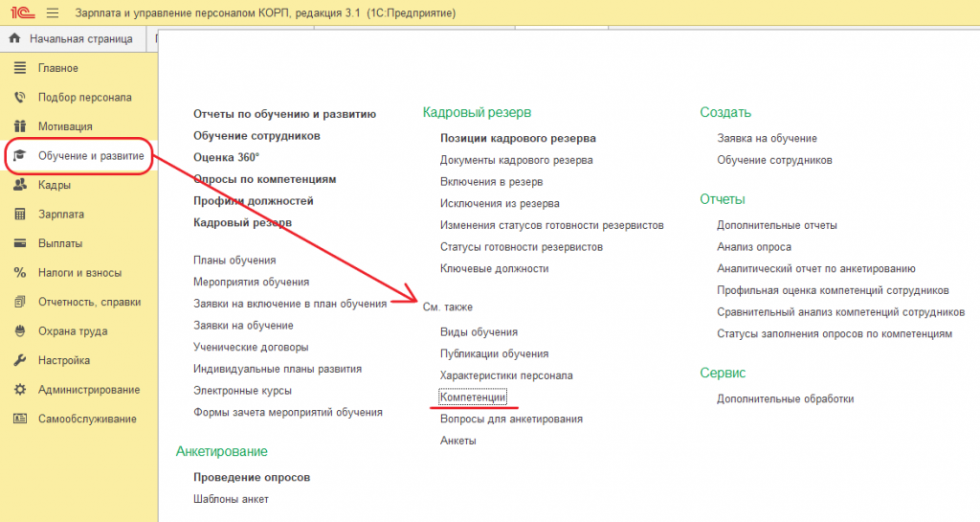This screenshot has width=980, height=522.
Task: Open Заявки на обучение list
Action: click(243, 326)
